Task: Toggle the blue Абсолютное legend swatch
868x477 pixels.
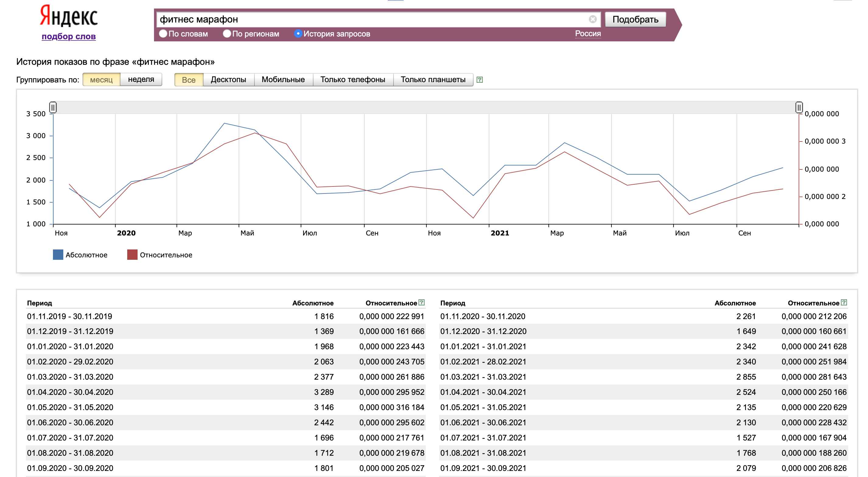Action: (x=58, y=255)
